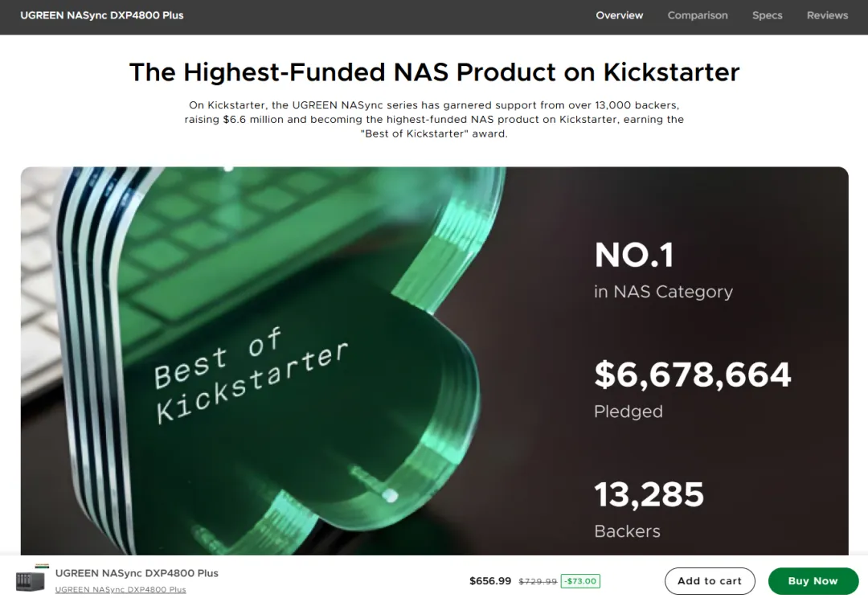Click the green Buy Now button
This screenshot has width=868, height=598.
click(813, 581)
